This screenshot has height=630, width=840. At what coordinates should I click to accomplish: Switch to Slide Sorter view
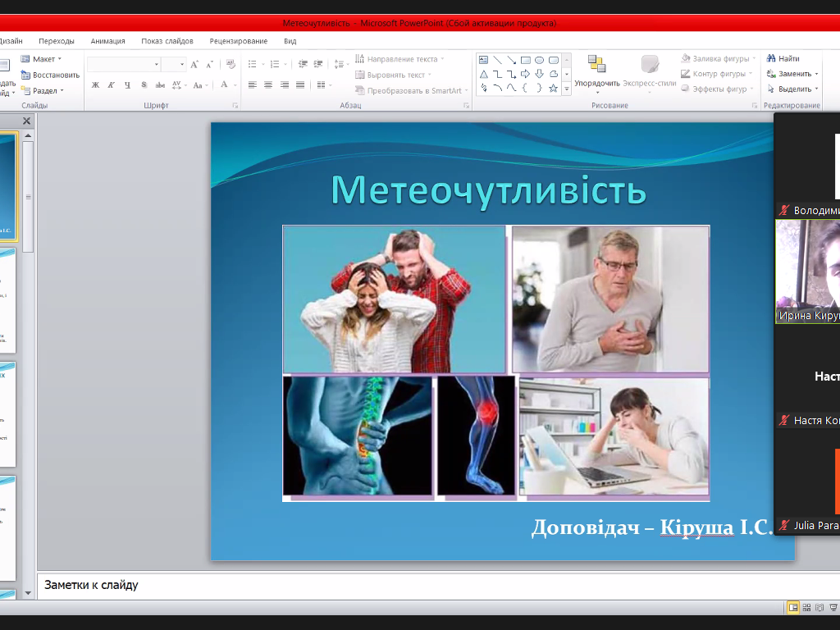[807, 607]
